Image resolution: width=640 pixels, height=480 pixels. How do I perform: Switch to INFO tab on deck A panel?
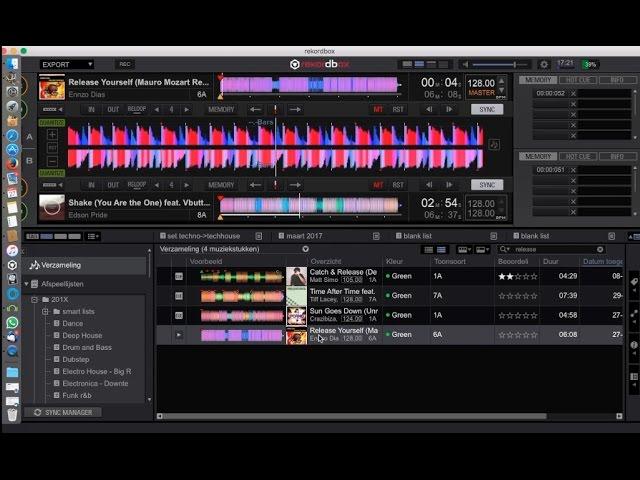[x=617, y=80]
